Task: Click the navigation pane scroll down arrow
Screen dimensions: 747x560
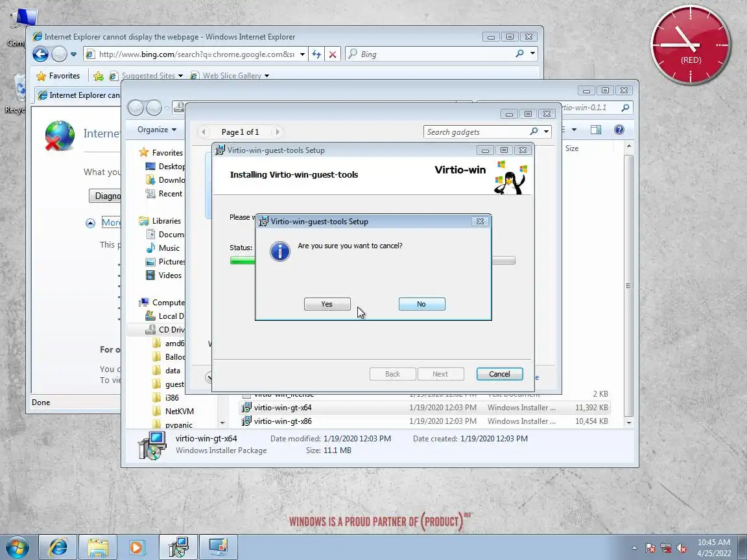Action: tap(222, 423)
